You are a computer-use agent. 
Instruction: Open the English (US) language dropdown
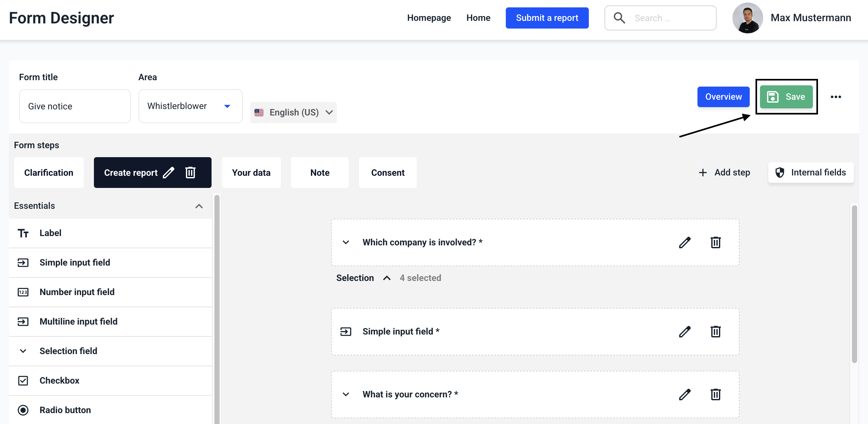(293, 113)
